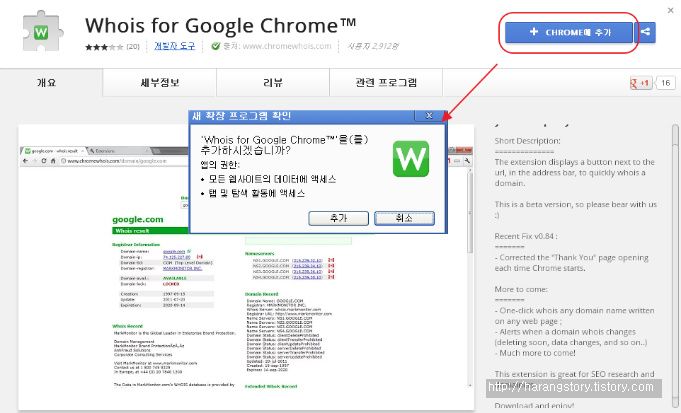Screen dimensions: 681x413
Task: Click the Whois for Google Chrome™ title
Action: point(221,25)
